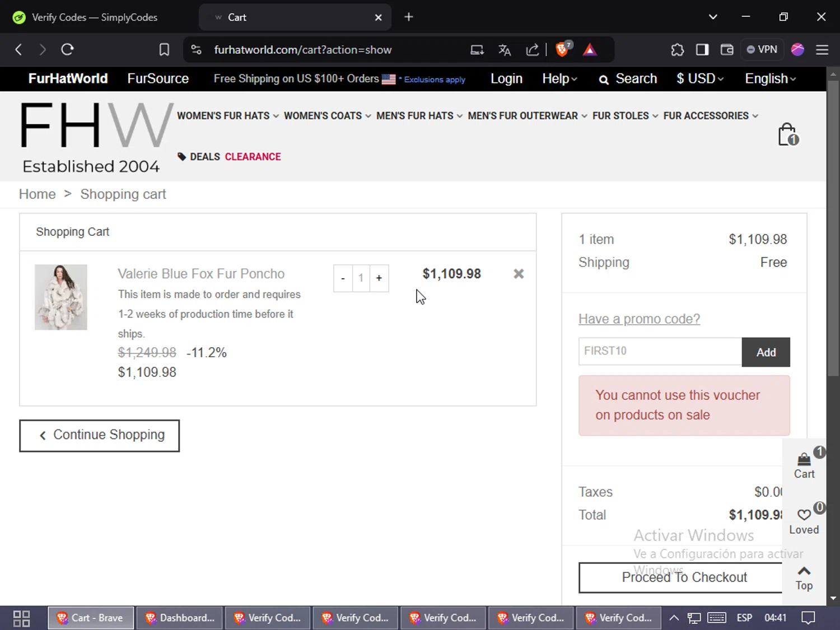Go to Home breadcrumb
840x630 pixels.
[38, 194]
